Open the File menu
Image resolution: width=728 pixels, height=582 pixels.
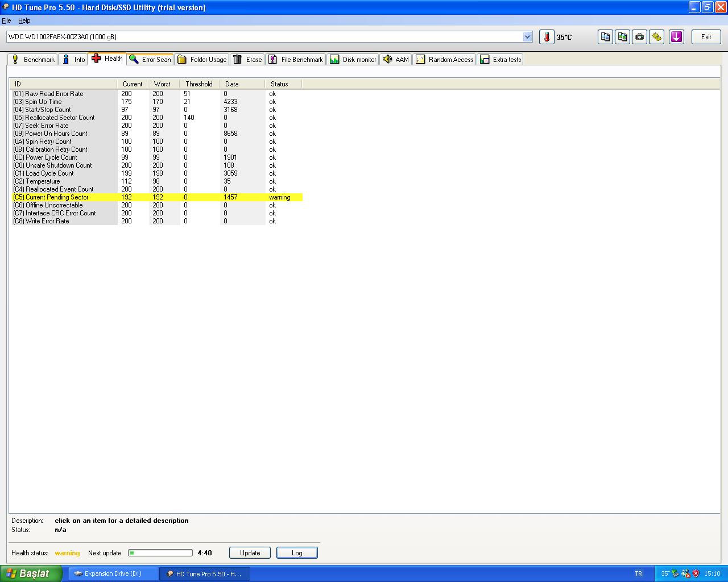(6, 20)
